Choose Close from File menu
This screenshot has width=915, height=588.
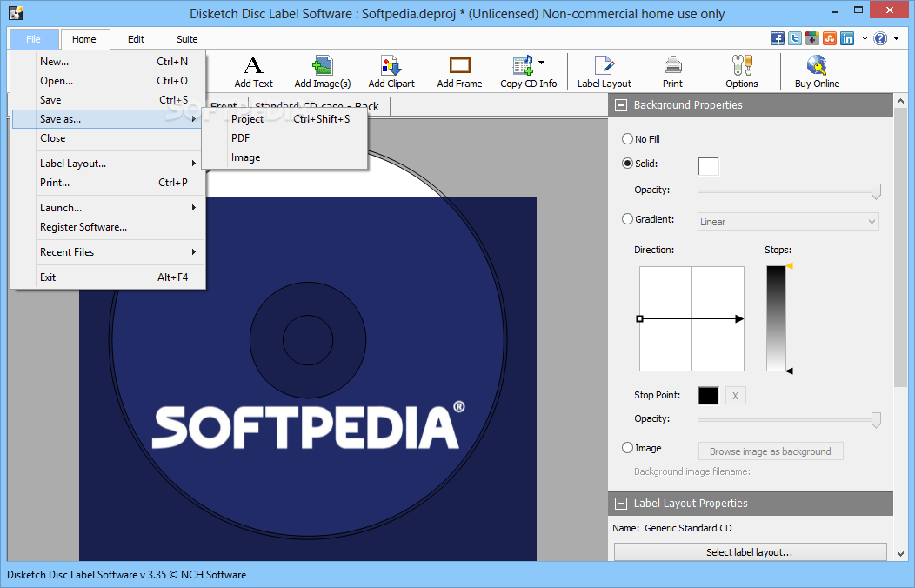tap(109, 138)
